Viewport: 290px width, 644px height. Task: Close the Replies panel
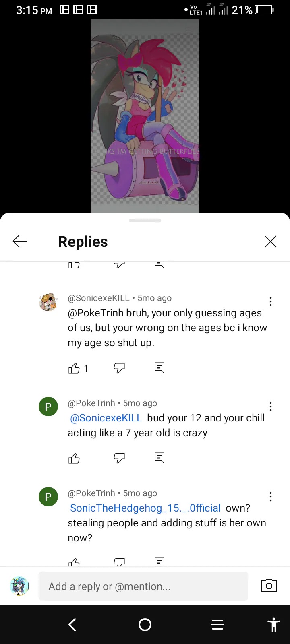click(x=270, y=241)
